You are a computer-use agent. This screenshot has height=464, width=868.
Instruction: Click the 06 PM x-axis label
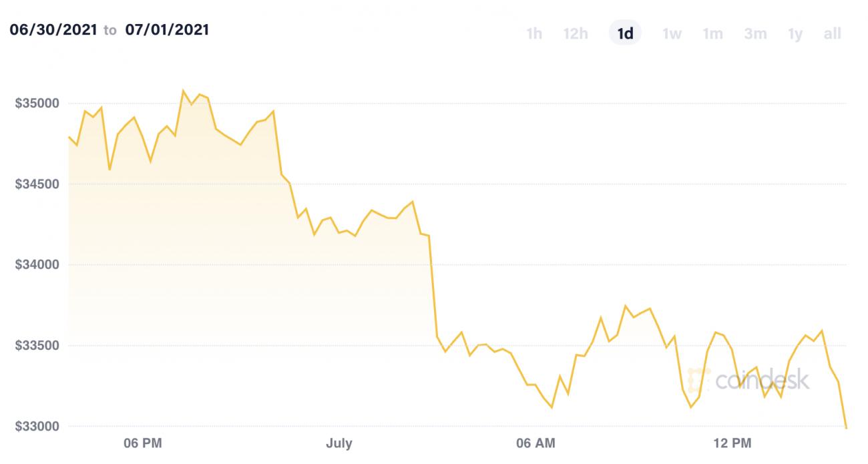[141, 442]
